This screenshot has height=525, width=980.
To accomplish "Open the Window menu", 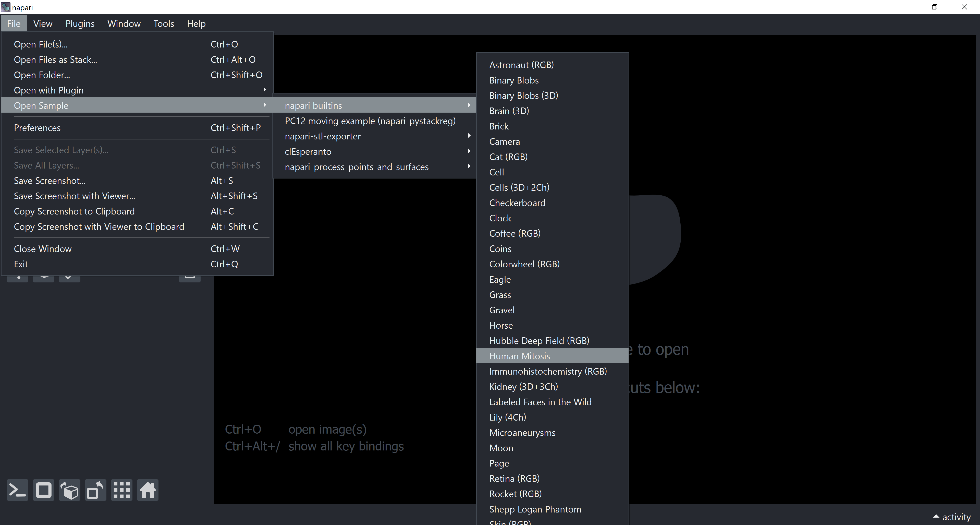I will click(124, 23).
